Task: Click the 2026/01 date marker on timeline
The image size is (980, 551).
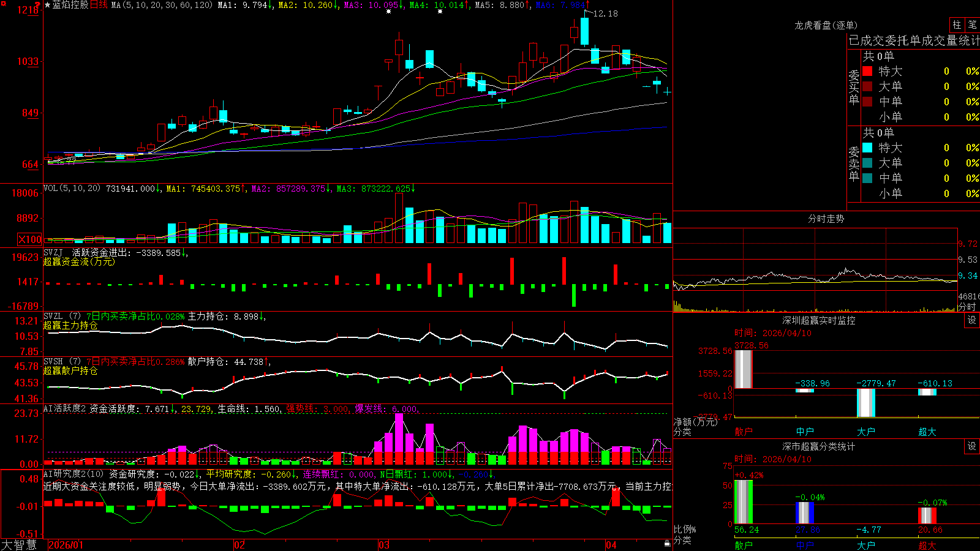Action: [x=66, y=545]
